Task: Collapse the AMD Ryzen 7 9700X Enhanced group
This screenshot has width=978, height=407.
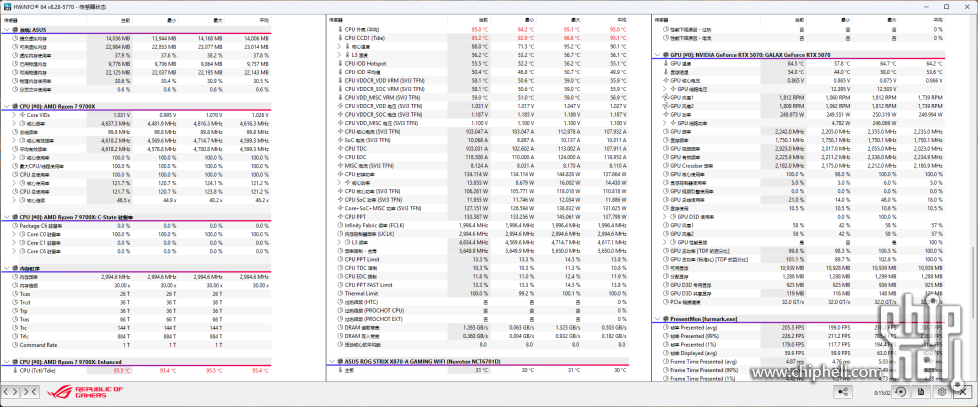Action: [6, 362]
